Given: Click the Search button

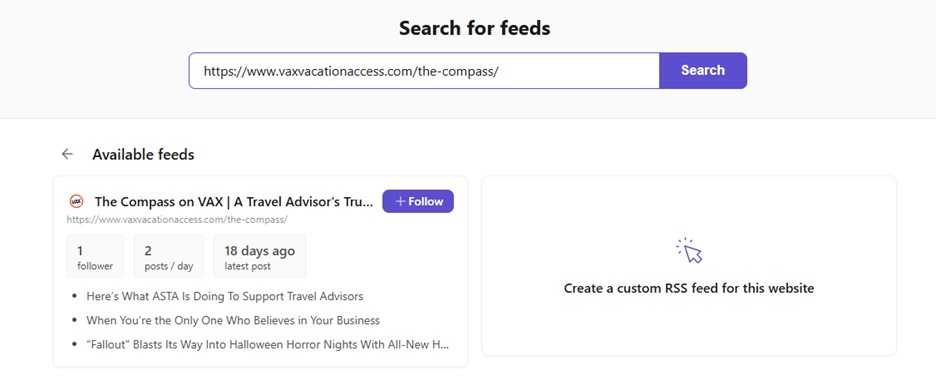Looking at the screenshot, I should click(703, 70).
